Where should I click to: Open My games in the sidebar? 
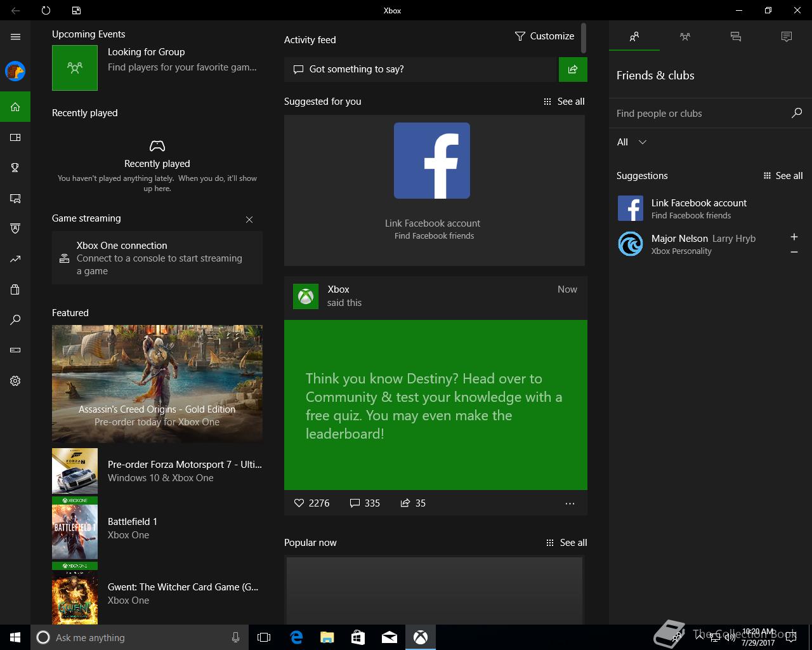point(15,137)
